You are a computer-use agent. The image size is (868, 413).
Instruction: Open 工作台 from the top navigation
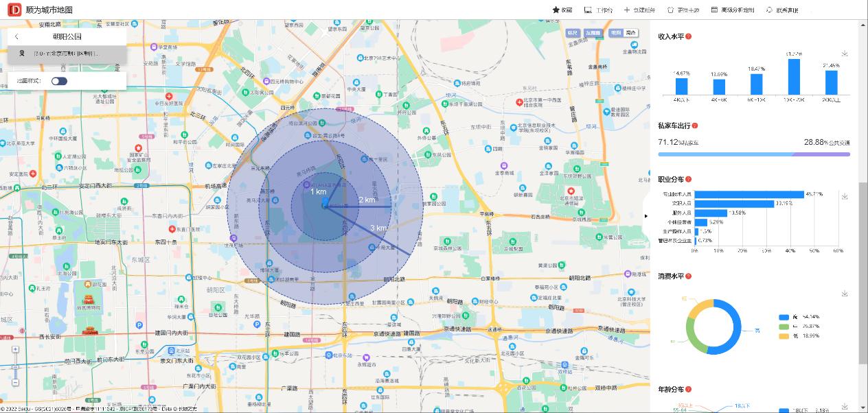click(598, 10)
